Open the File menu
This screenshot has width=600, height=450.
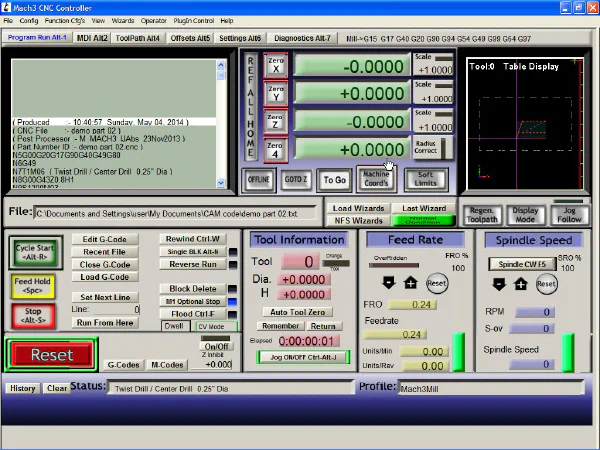(8, 21)
